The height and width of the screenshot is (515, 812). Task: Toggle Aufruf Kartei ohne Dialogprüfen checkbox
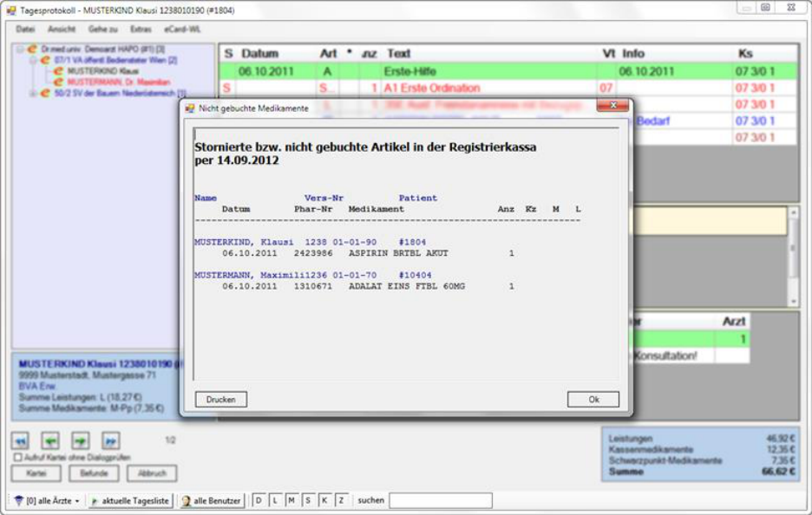tap(18, 457)
